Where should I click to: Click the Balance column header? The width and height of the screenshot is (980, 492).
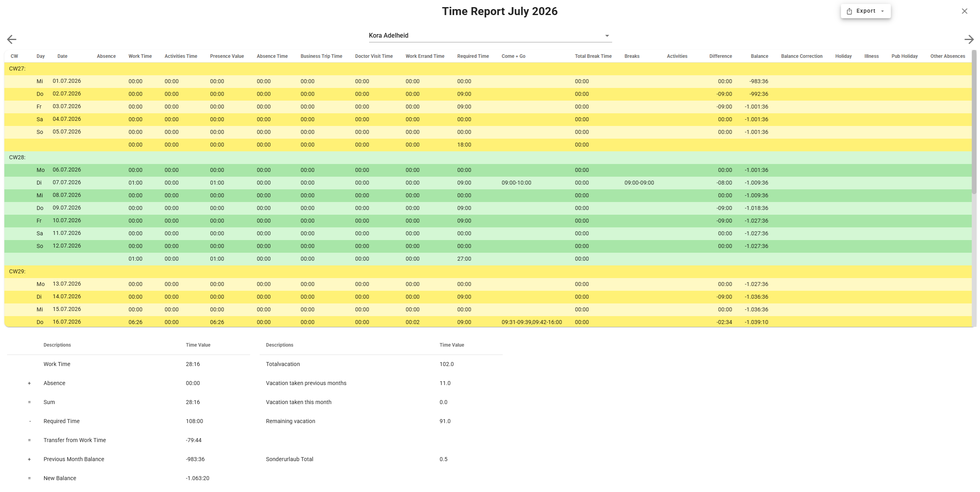click(759, 56)
